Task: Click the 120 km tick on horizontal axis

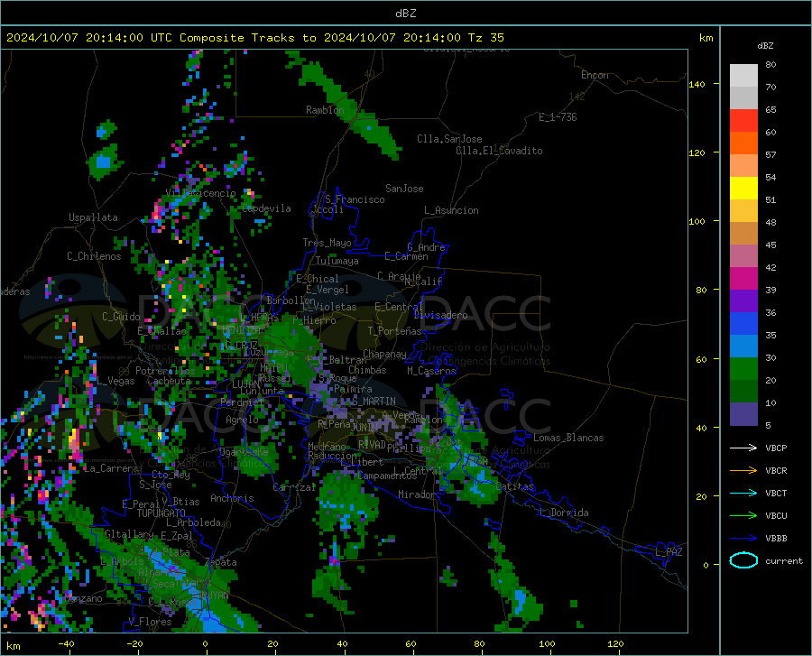Action: 615,644
